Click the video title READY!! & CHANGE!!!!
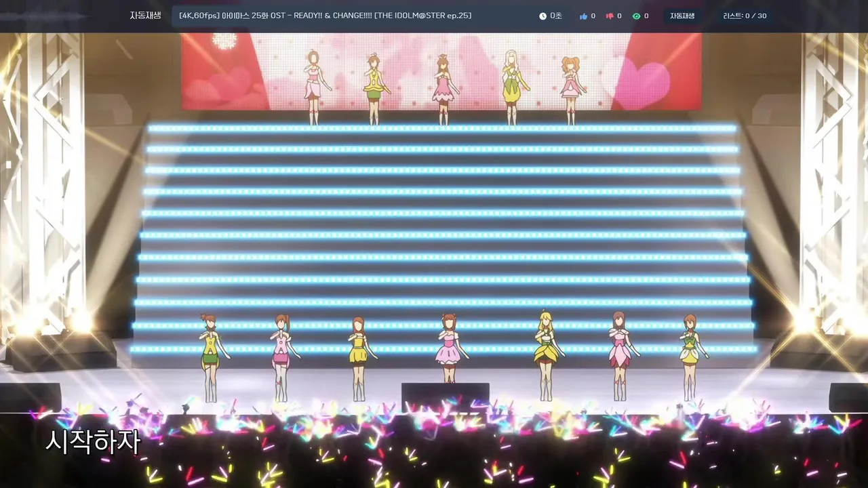 [x=325, y=15]
